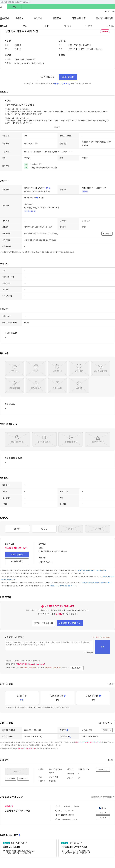Jump to the 기업정보 section tab
The image size is (115, 868).
coord(110,26)
